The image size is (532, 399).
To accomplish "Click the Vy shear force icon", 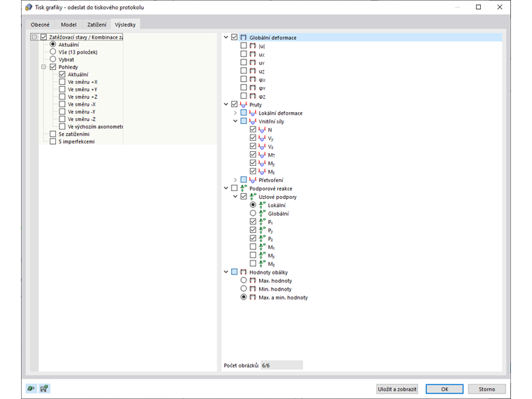I will pos(262,138).
